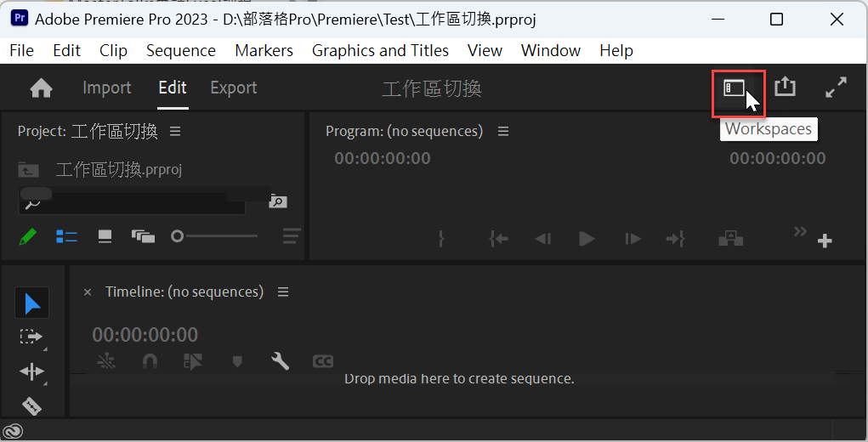Viewport: 868px width, 442px height.
Task: Select the Ripple Edit tool
Action: tap(31, 371)
